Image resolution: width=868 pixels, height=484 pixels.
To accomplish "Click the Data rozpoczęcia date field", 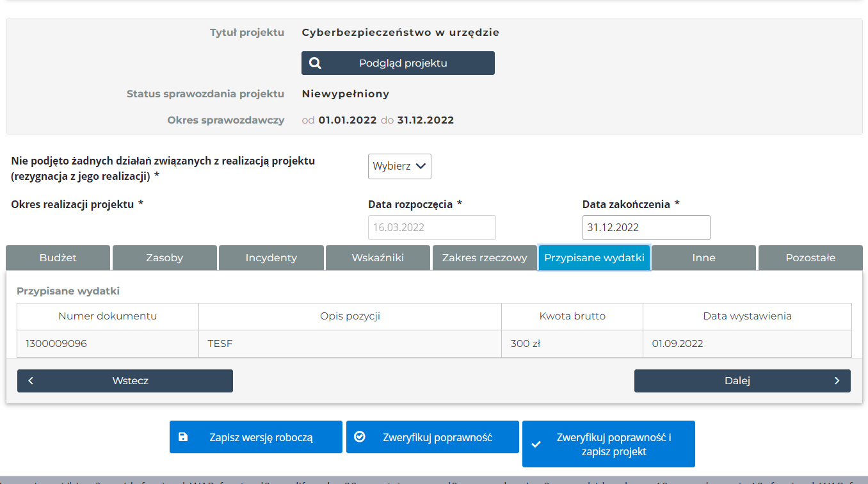I will 431,227.
